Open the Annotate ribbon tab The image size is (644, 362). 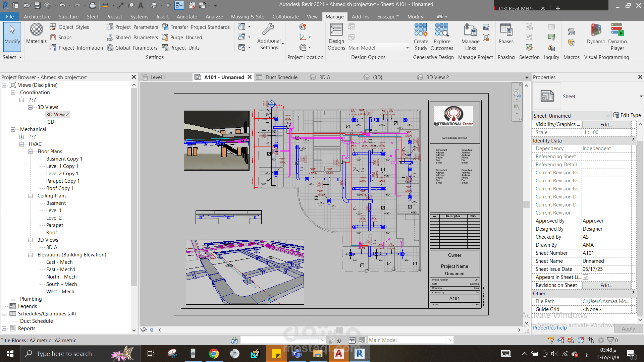tap(187, 17)
